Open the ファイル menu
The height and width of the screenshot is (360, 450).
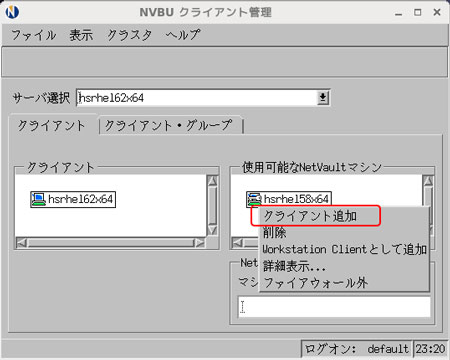[x=34, y=35]
